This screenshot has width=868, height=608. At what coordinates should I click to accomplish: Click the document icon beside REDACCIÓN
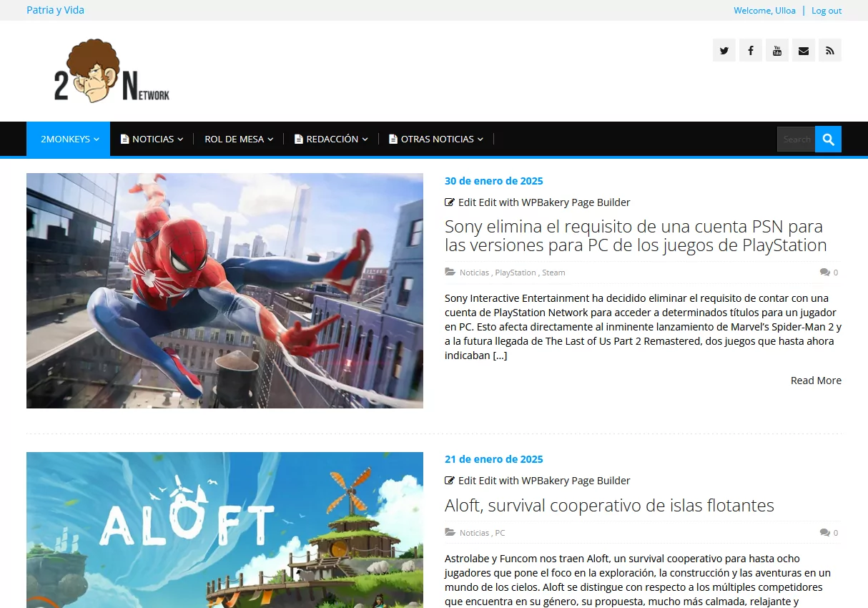[x=299, y=139]
